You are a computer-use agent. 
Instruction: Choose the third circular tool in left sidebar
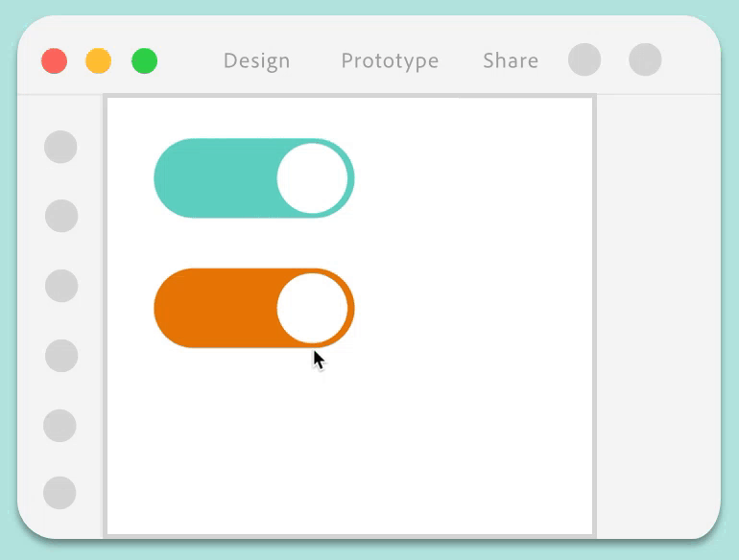[61, 286]
